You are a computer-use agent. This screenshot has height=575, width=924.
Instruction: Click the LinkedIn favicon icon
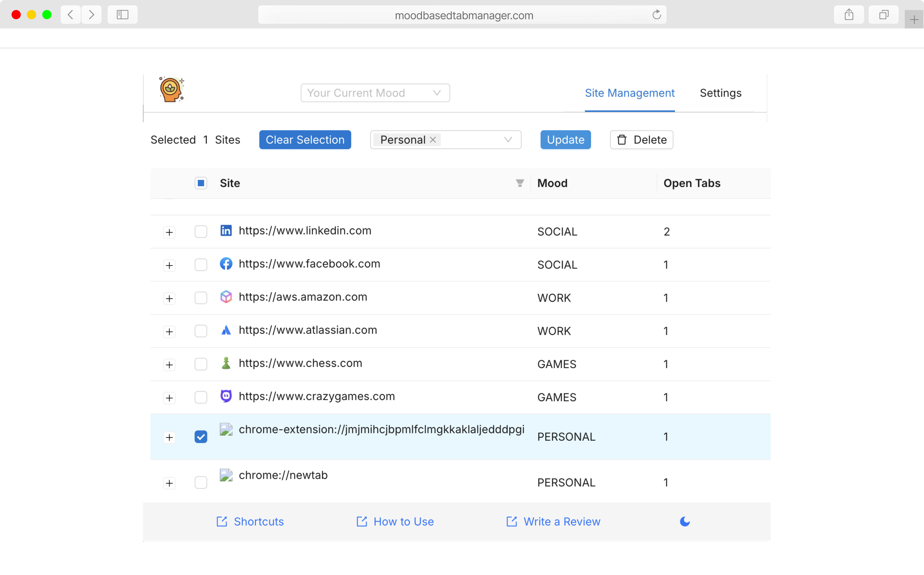226,230
